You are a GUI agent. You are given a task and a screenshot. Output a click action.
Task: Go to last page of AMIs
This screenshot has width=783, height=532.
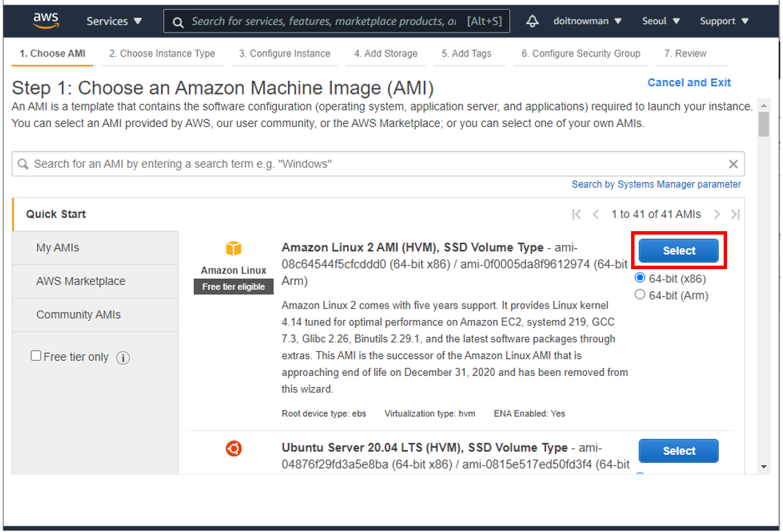tap(735, 214)
